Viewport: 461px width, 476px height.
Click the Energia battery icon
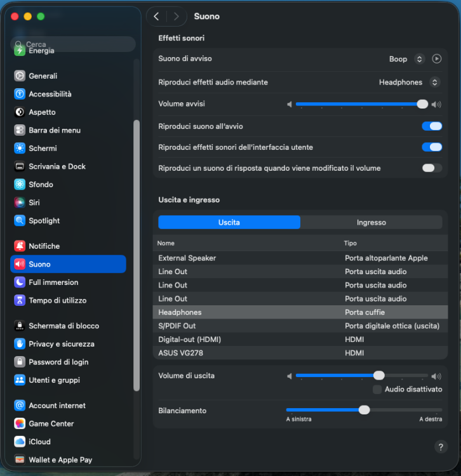[20, 51]
